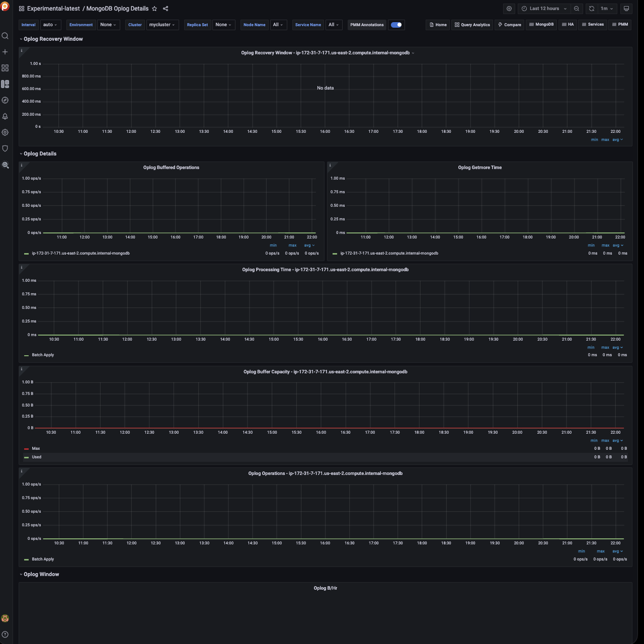Image resolution: width=644 pixels, height=644 pixels.
Task: Click the search icon in left sidebar
Action: pyautogui.click(x=5, y=36)
